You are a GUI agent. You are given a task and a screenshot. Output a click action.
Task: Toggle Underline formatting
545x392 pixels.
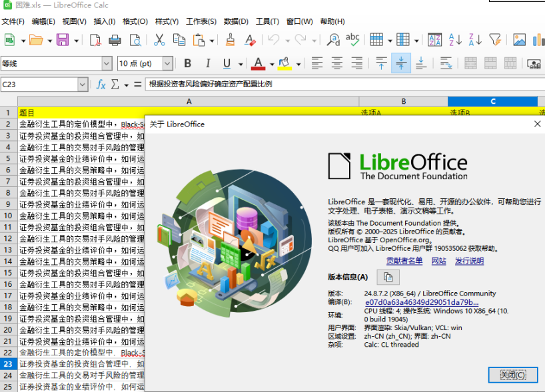tap(227, 63)
